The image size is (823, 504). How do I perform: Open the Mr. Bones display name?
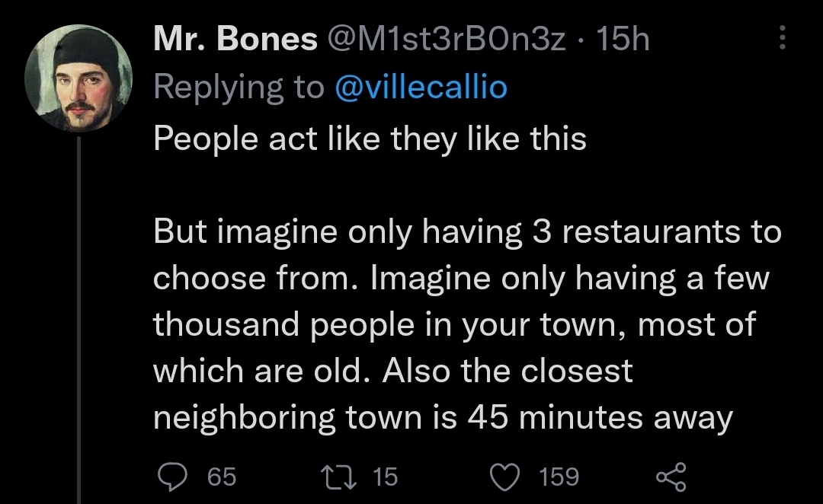tap(235, 39)
